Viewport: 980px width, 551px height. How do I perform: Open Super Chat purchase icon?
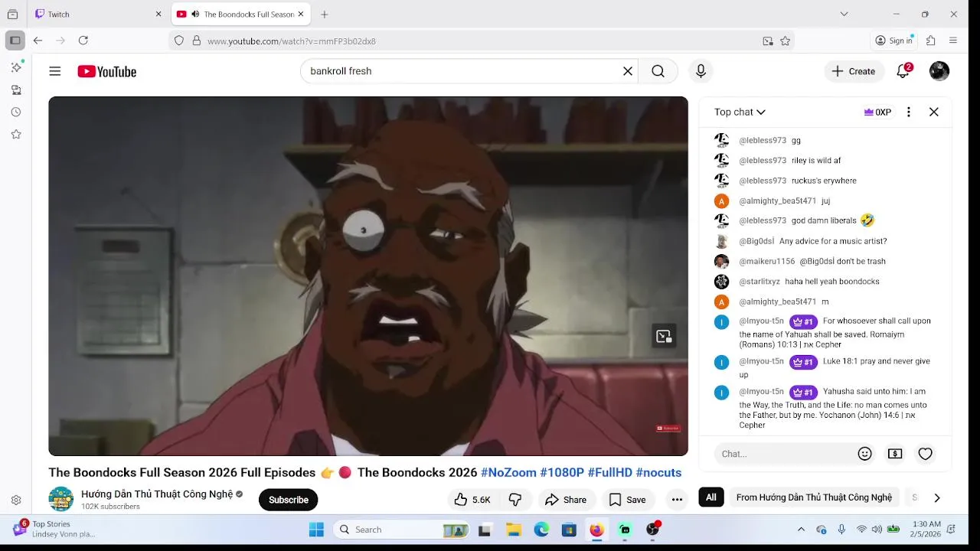click(895, 454)
